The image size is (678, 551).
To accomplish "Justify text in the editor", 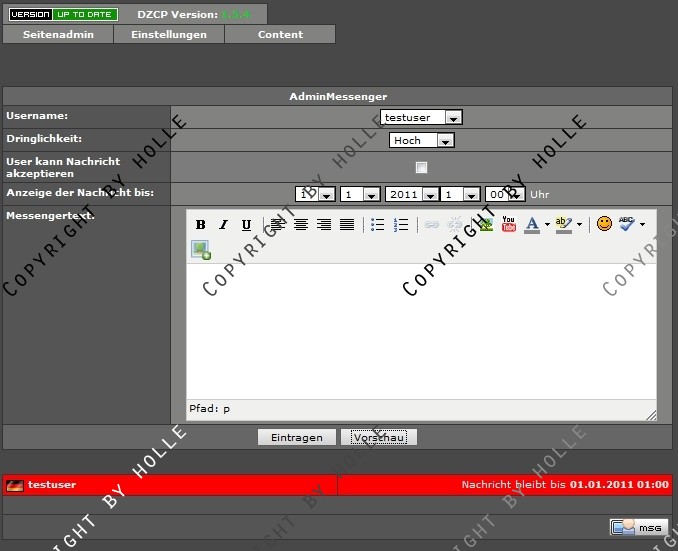I will [347, 224].
